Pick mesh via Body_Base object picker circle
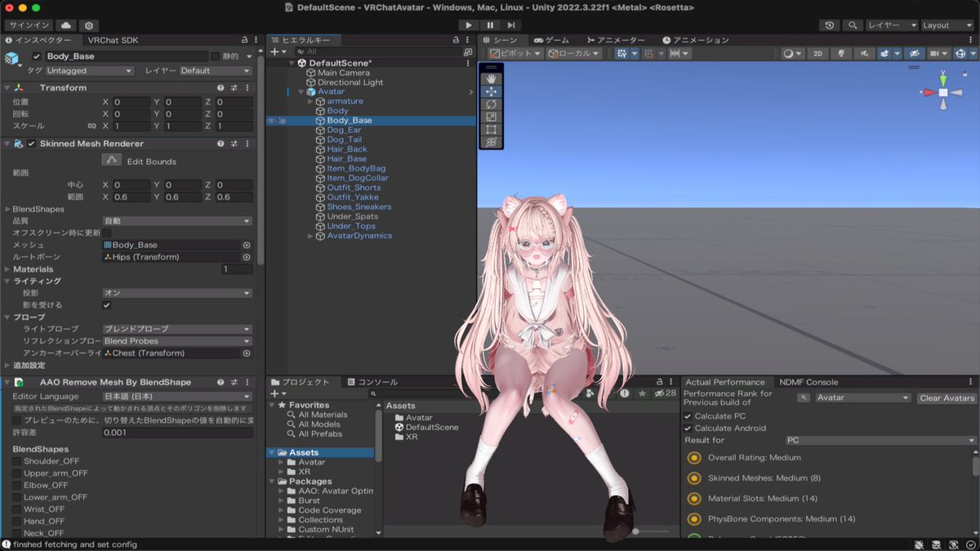 247,245
